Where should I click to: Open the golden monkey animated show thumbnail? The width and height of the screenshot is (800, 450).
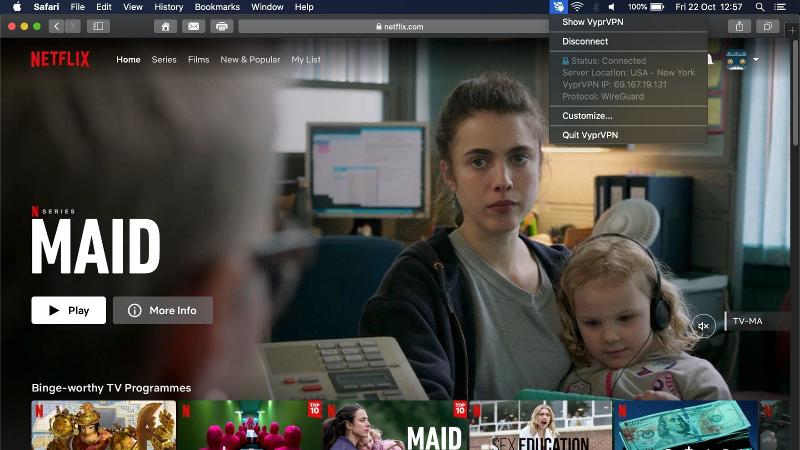click(104, 426)
